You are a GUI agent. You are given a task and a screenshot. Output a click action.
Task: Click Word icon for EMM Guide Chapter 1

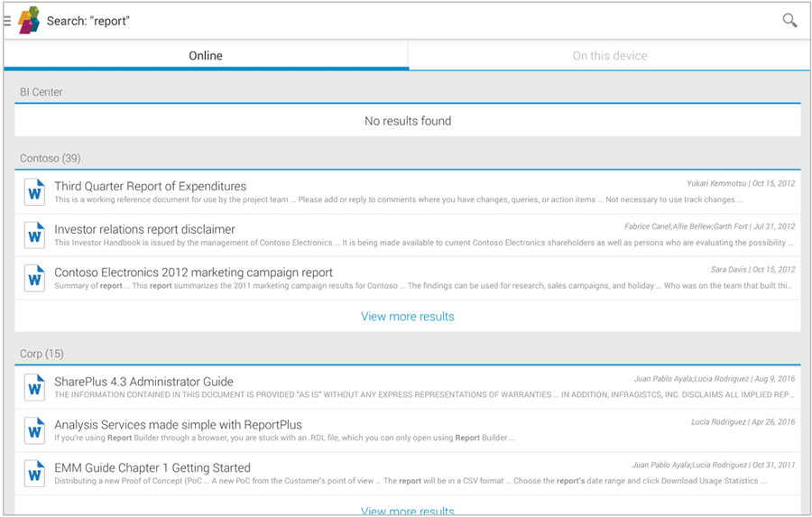(x=34, y=474)
